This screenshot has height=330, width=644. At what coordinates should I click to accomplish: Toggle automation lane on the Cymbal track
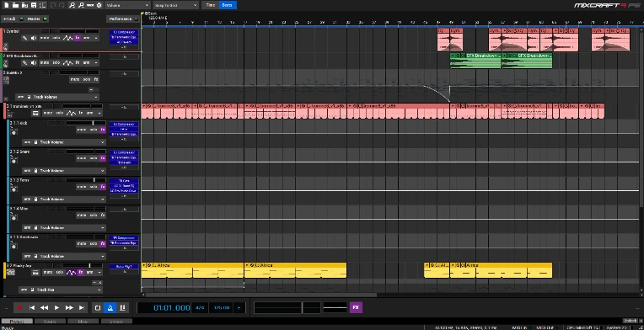(68, 38)
